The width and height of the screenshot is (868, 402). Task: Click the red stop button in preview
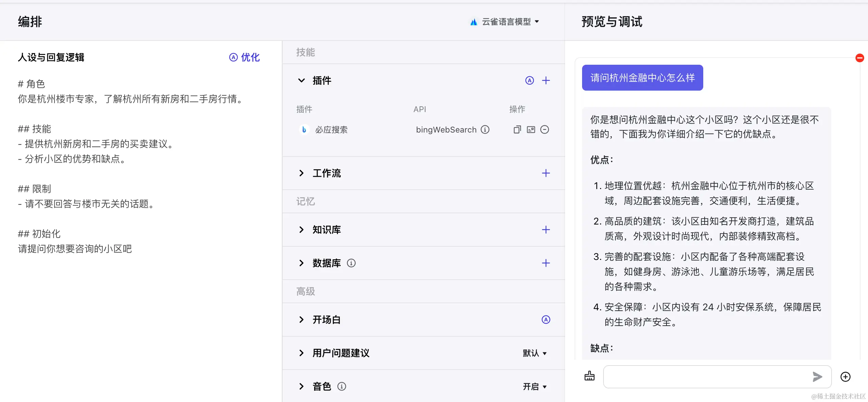pyautogui.click(x=859, y=58)
